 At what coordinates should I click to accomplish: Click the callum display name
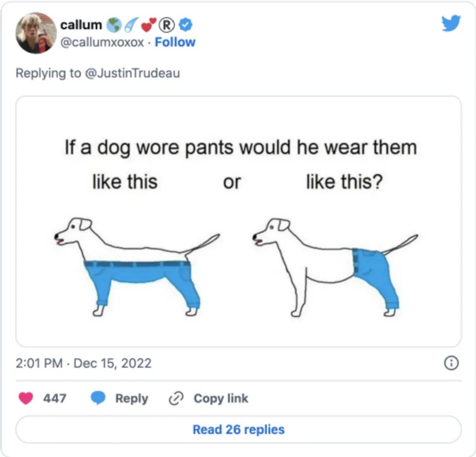coord(81,25)
